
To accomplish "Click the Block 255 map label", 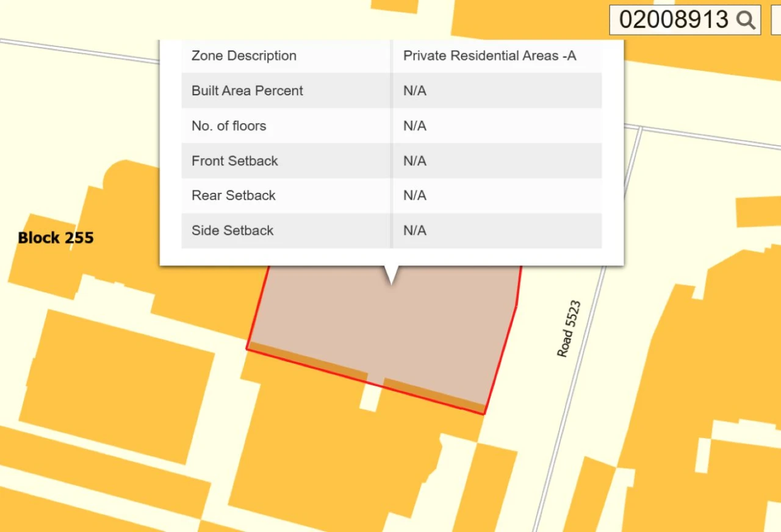I will 56,238.
